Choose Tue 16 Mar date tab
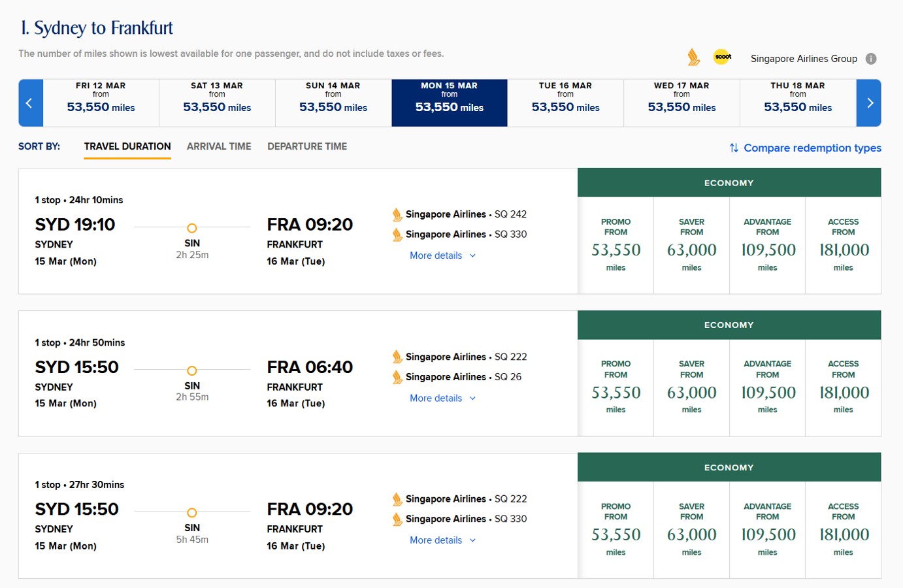The height and width of the screenshot is (588, 903). (x=566, y=103)
